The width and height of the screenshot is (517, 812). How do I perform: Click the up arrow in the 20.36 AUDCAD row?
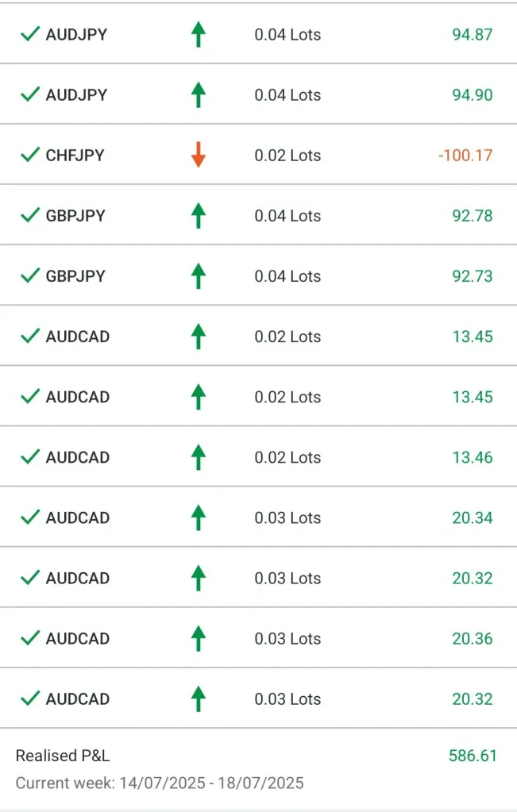pos(199,638)
